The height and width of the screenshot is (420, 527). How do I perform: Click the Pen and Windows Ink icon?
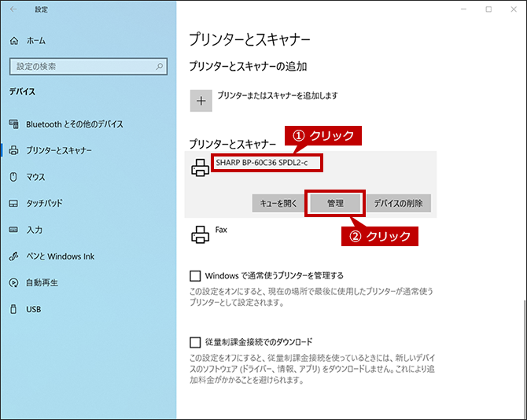pyautogui.click(x=13, y=256)
